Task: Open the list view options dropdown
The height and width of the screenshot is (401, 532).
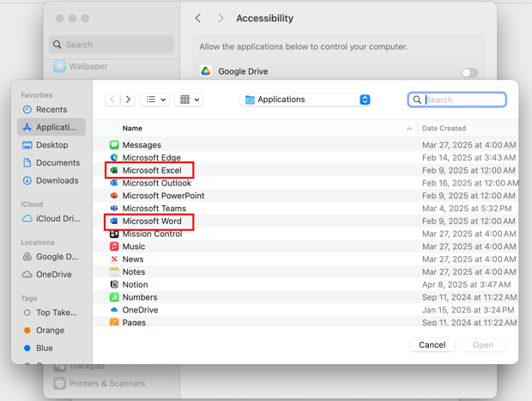Action: click(x=155, y=100)
